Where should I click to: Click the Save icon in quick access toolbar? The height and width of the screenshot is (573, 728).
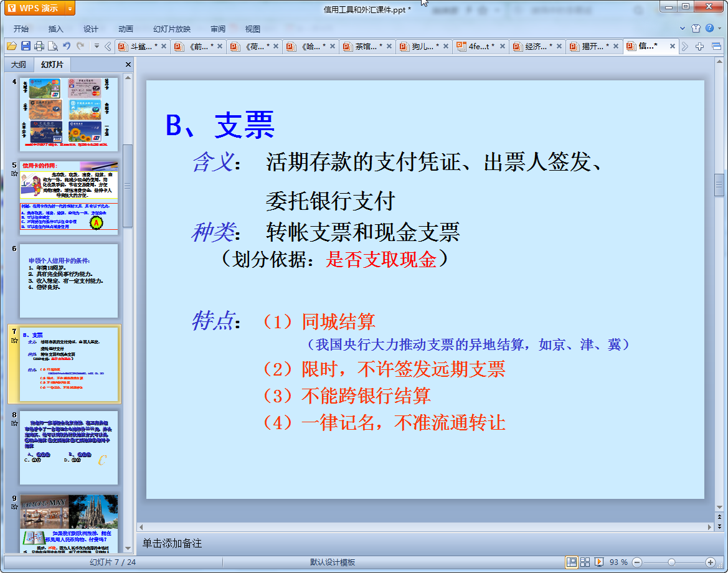24,46
